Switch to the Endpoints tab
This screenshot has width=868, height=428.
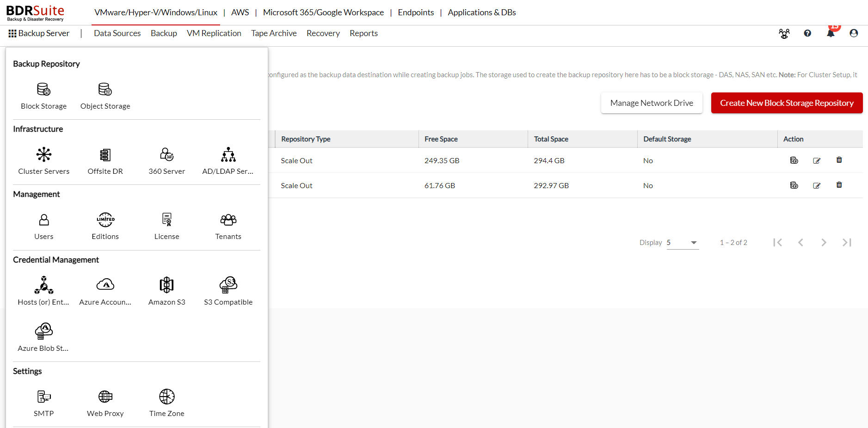[416, 12]
